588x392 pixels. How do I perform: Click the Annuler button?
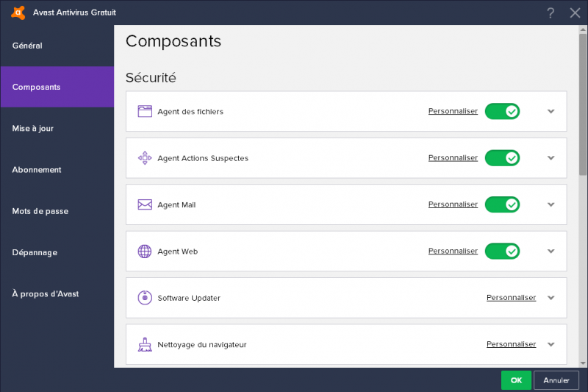556,380
